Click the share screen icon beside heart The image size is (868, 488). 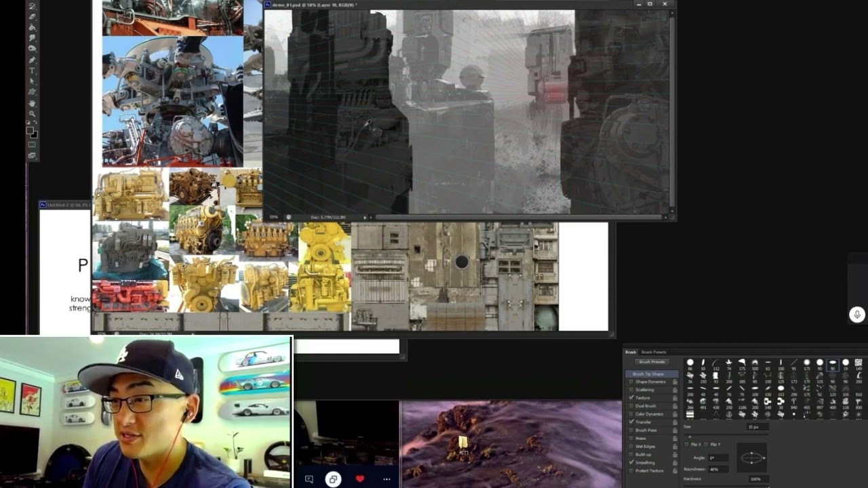[x=333, y=479]
